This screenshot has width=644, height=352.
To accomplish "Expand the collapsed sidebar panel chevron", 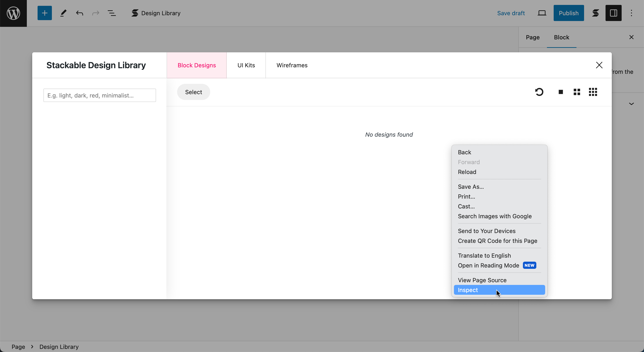I will coord(631,104).
